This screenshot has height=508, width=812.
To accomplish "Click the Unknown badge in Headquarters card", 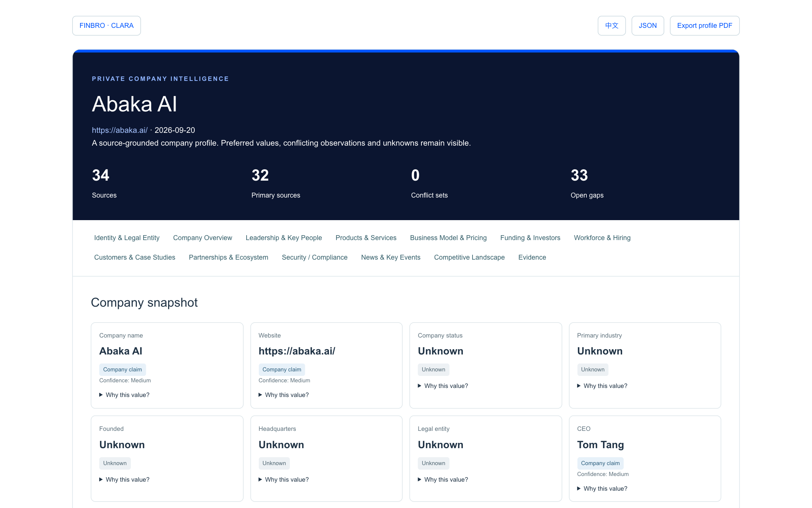I will pyautogui.click(x=274, y=463).
